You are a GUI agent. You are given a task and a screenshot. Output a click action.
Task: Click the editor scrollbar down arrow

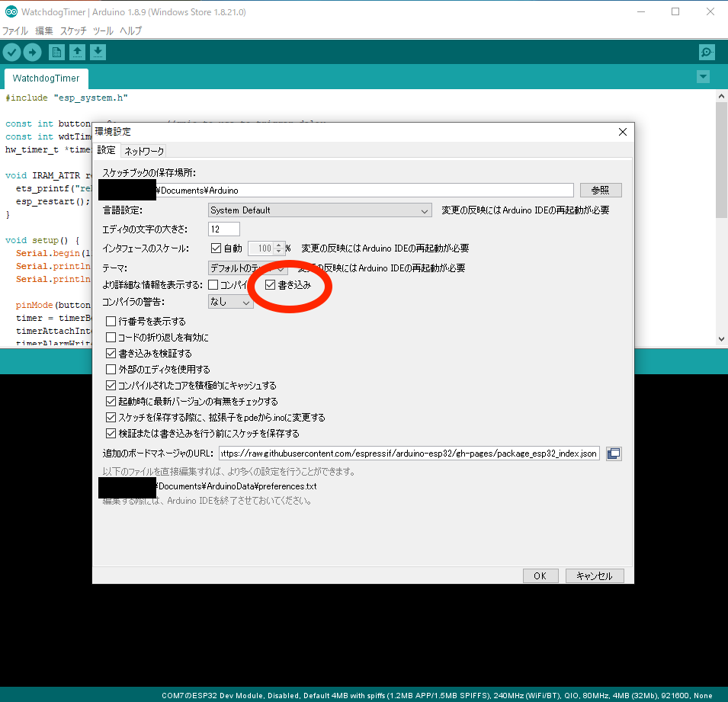pyautogui.click(x=721, y=339)
